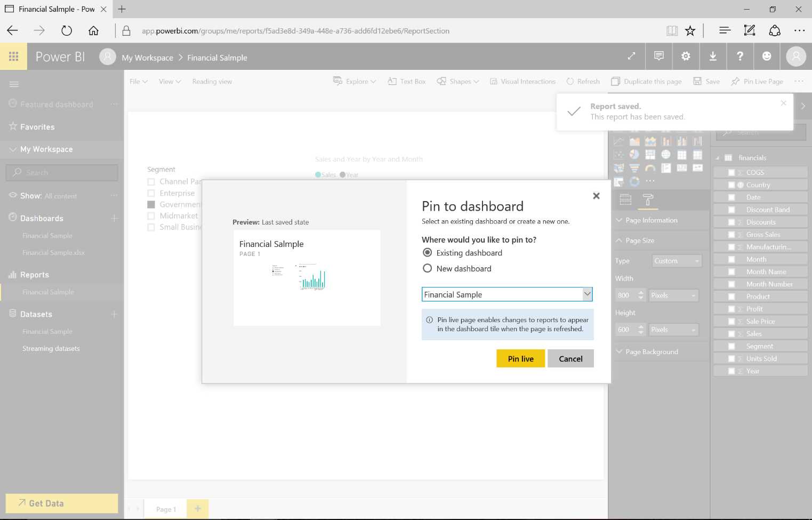Add a new report page plus button
This screenshot has height=520, width=812.
(x=198, y=509)
